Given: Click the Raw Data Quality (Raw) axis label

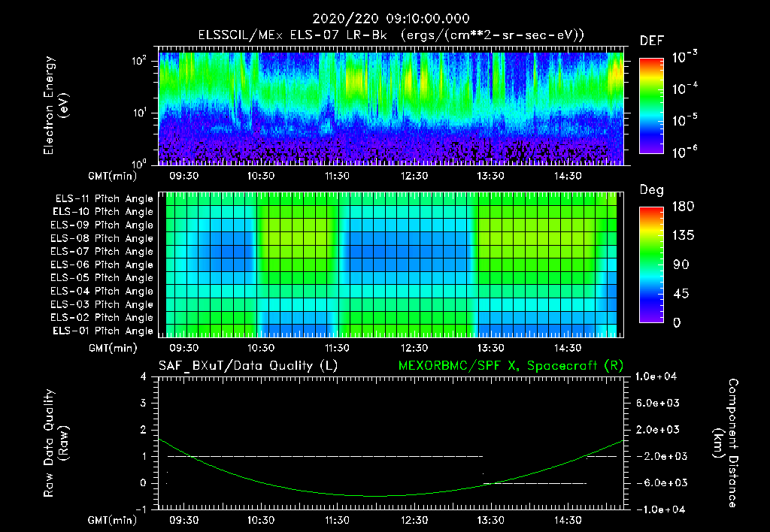Looking at the screenshot, I should tap(56, 443).
